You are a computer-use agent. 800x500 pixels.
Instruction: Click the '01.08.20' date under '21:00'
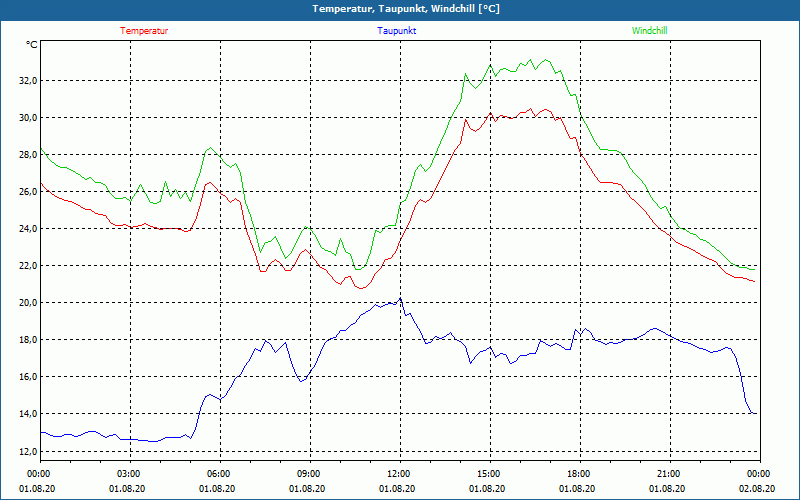[667, 488]
